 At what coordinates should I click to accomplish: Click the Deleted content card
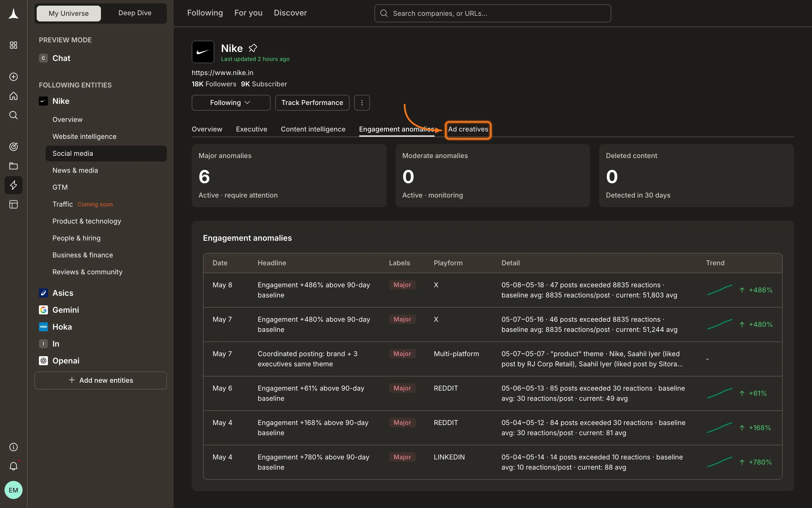pyautogui.click(x=696, y=175)
